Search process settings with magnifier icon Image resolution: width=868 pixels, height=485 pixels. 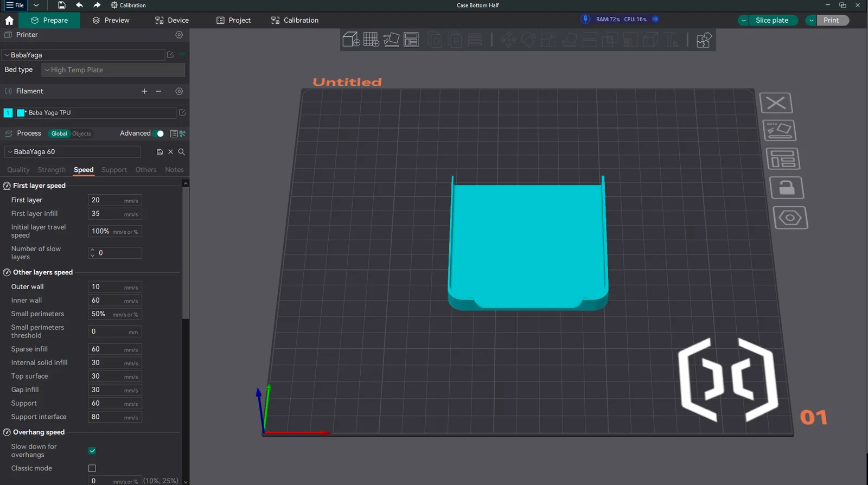(182, 152)
